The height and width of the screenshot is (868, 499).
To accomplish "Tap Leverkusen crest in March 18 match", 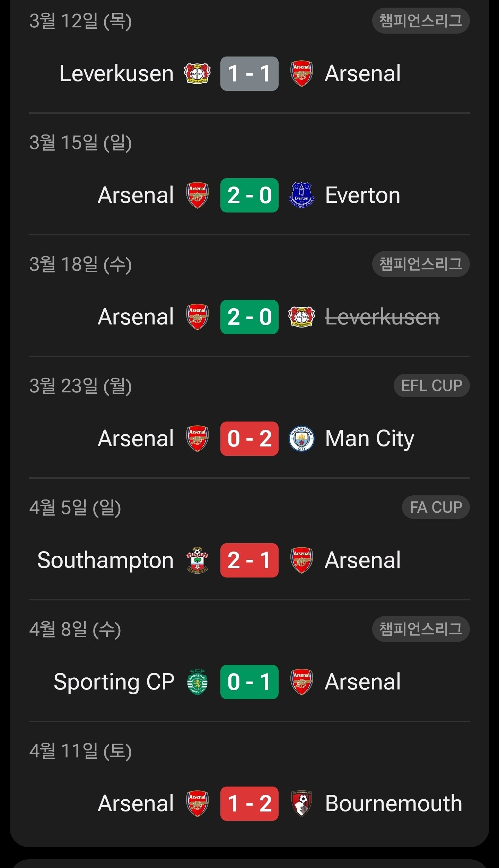I will 301,317.
